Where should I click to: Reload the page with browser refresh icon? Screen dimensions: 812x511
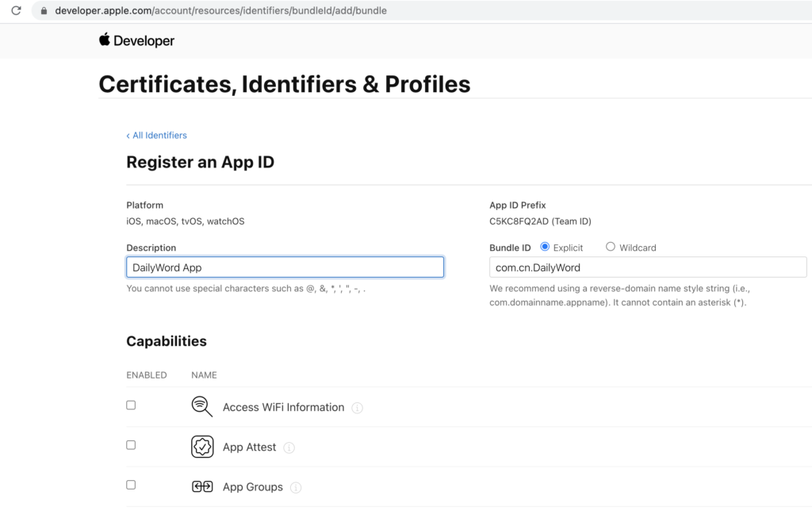[x=16, y=10]
